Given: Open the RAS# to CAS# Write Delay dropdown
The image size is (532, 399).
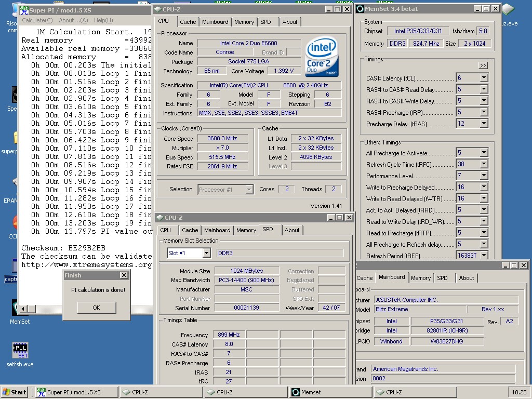Looking at the screenshot, I should 484,101.
